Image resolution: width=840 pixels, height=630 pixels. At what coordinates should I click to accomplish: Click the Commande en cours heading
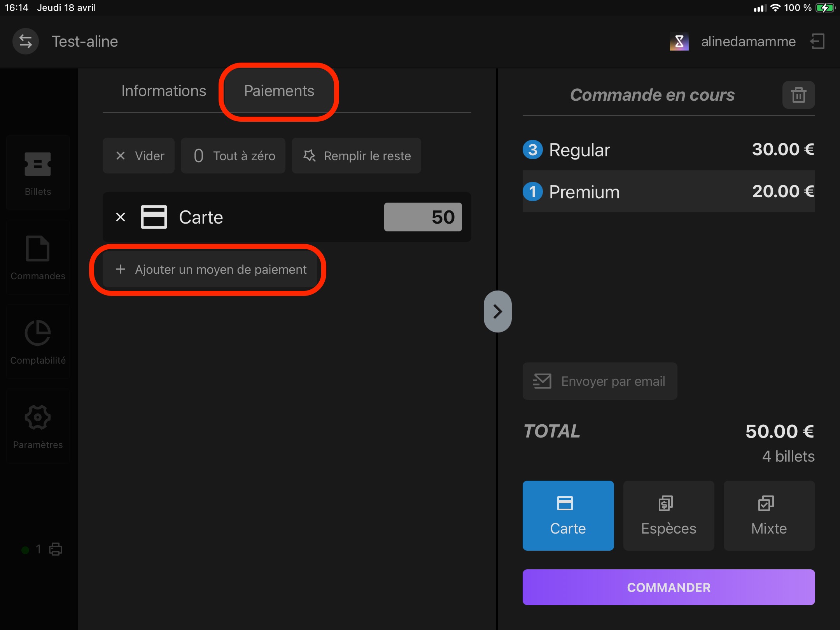[x=652, y=95]
